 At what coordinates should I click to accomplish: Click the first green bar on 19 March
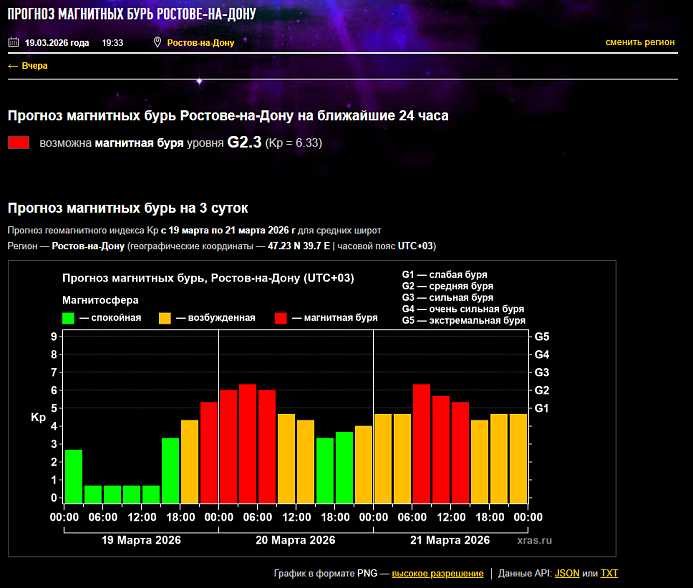(73, 477)
